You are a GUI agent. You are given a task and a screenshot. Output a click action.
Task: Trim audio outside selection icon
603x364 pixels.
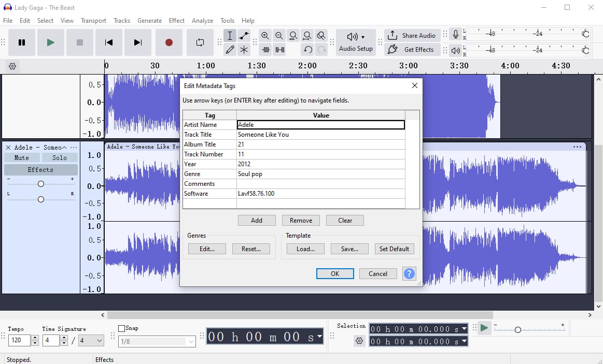point(266,50)
